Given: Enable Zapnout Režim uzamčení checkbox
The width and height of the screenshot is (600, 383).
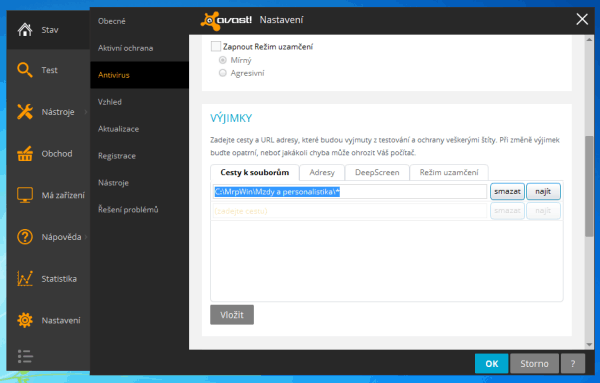Looking at the screenshot, I should pos(216,47).
